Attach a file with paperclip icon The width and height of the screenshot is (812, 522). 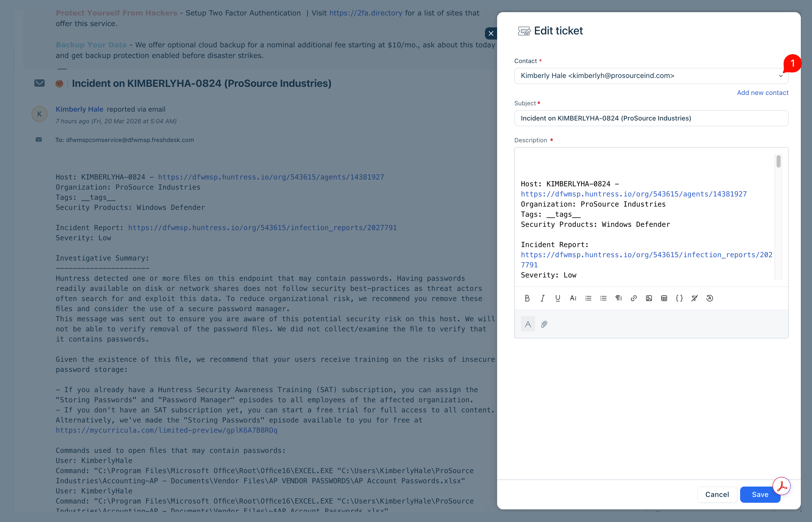point(544,324)
